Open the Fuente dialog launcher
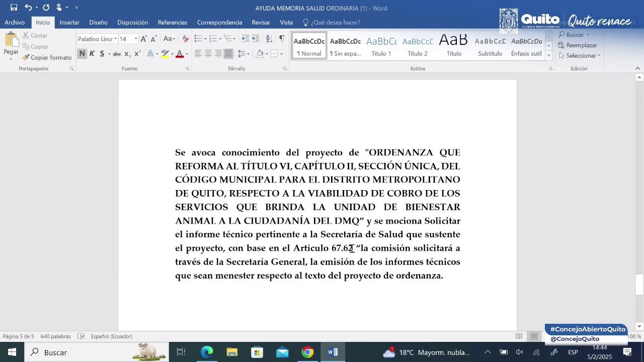The height and width of the screenshot is (362, 644). 188,68
